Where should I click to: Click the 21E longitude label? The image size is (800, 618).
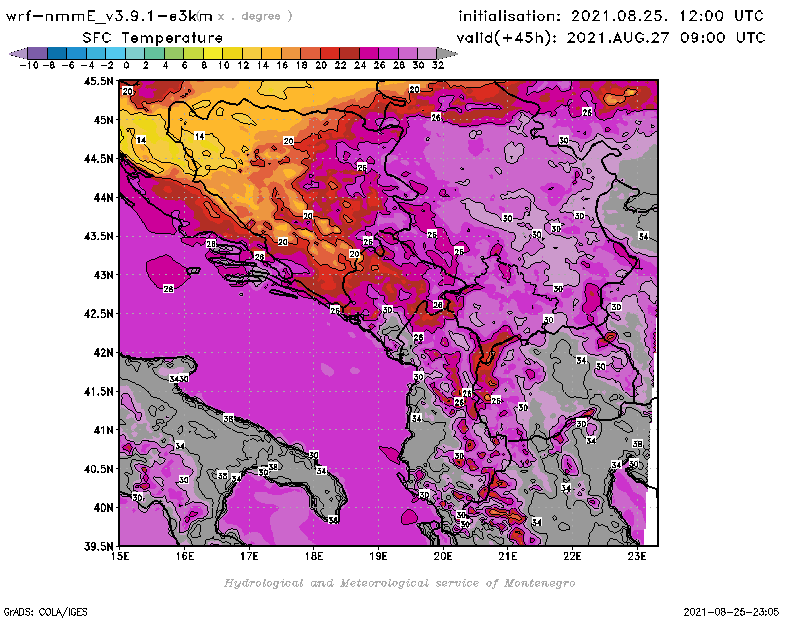(508, 556)
